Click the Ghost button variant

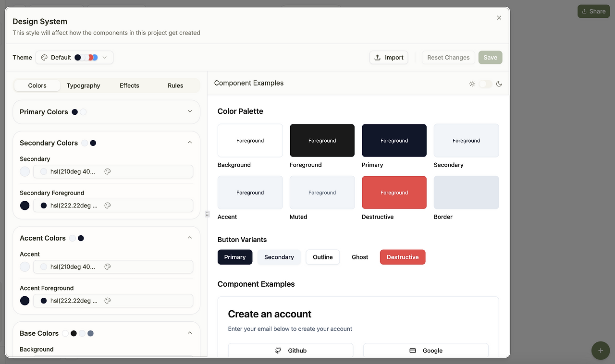pos(360,257)
